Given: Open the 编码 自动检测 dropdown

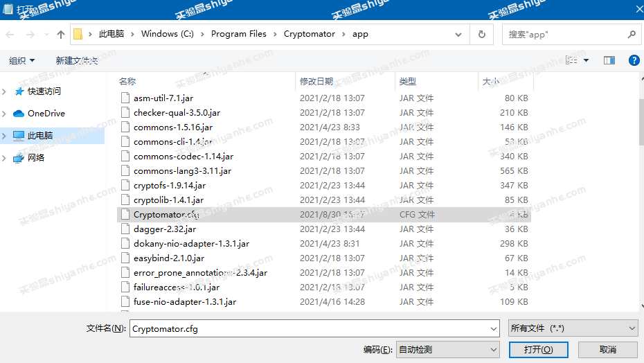Looking at the screenshot, I should tap(447, 350).
